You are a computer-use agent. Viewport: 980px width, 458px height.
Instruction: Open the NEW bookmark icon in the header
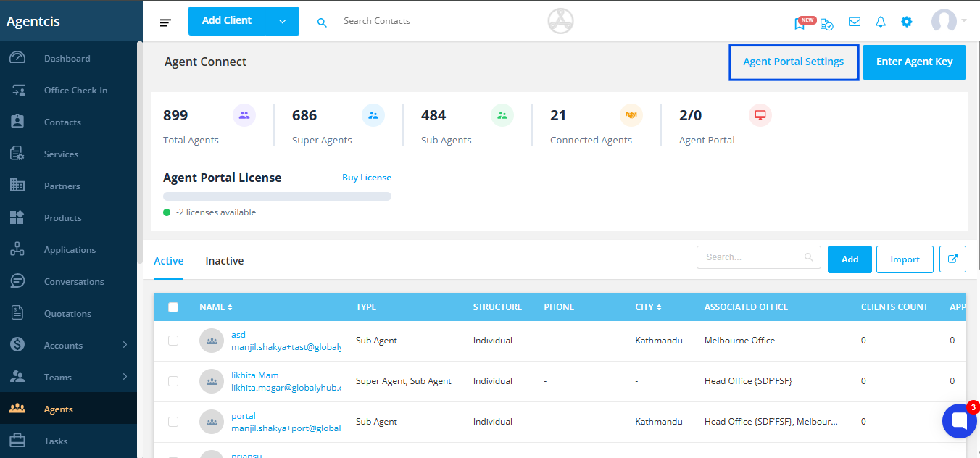click(800, 22)
